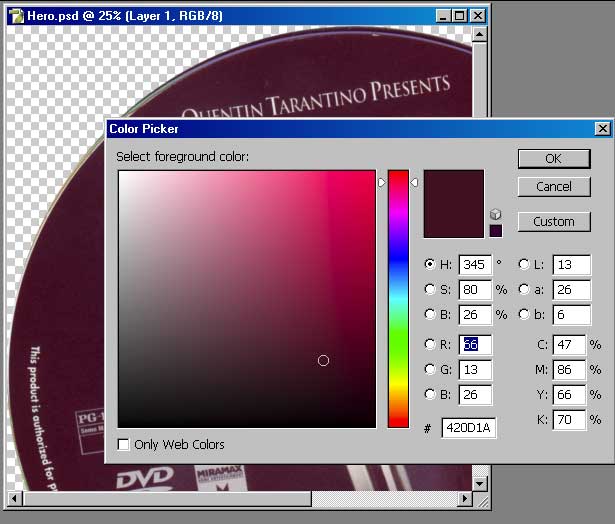The height and width of the screenshot is (524, 615).
Task: Click the Hero.psd window title bar text
Action: 125,16
